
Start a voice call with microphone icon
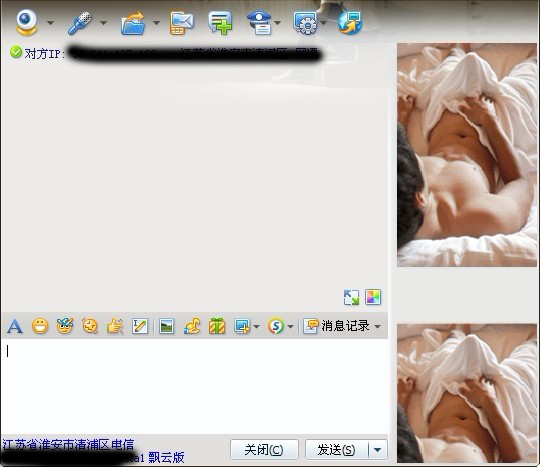80,23
